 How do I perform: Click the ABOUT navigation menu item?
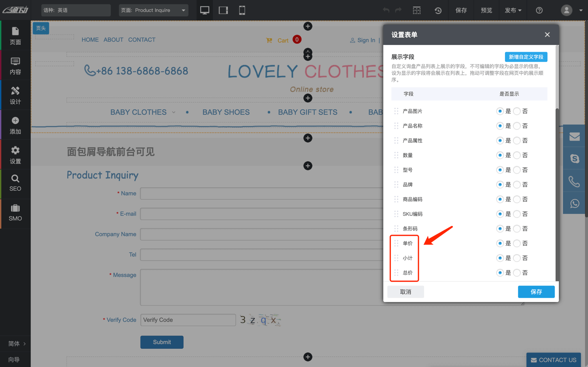[113, 40]
